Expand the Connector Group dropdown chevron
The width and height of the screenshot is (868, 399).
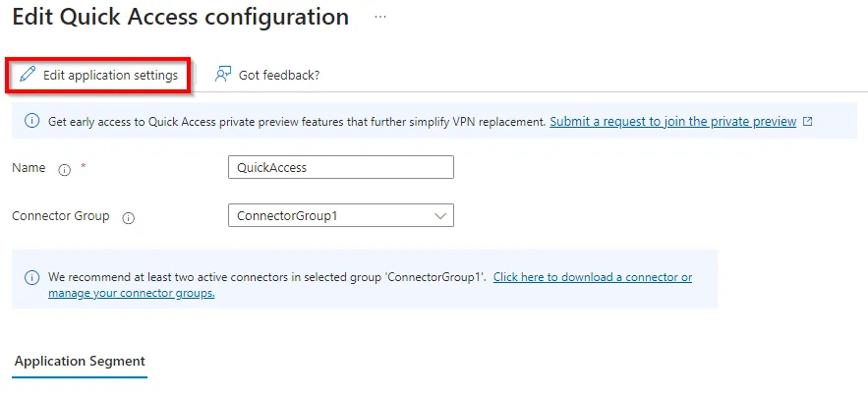pyautogui.click(x=440, y=216)
